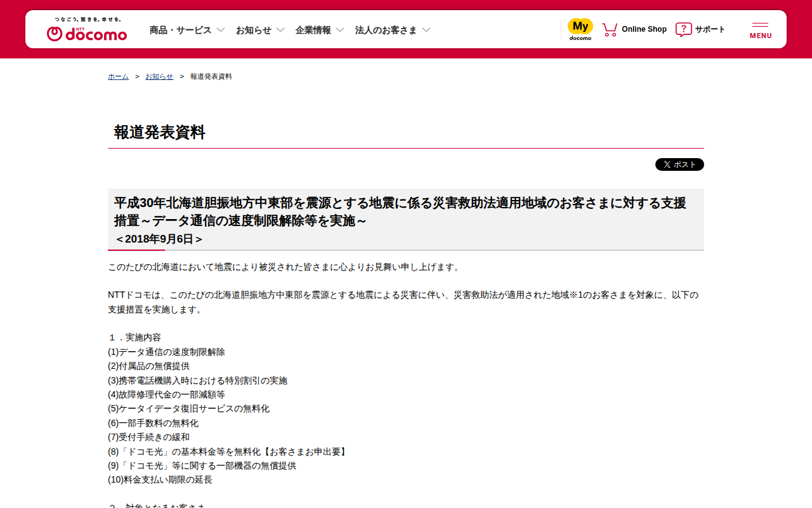Click list item (1)データ通信の速度制限解除
The height and width of the screenshot is (508, 812).
pos(166,352)
